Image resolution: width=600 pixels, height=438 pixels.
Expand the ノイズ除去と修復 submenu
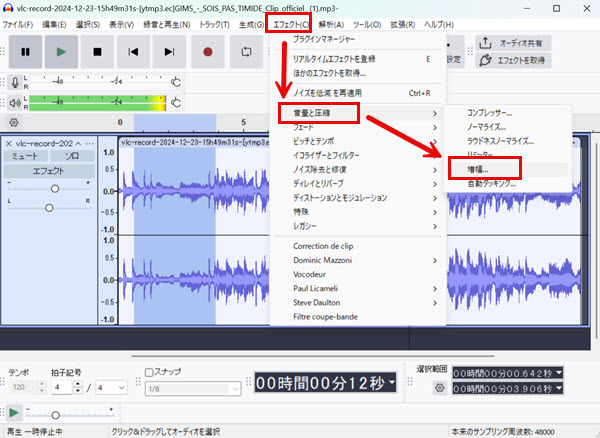coord(357,169)
